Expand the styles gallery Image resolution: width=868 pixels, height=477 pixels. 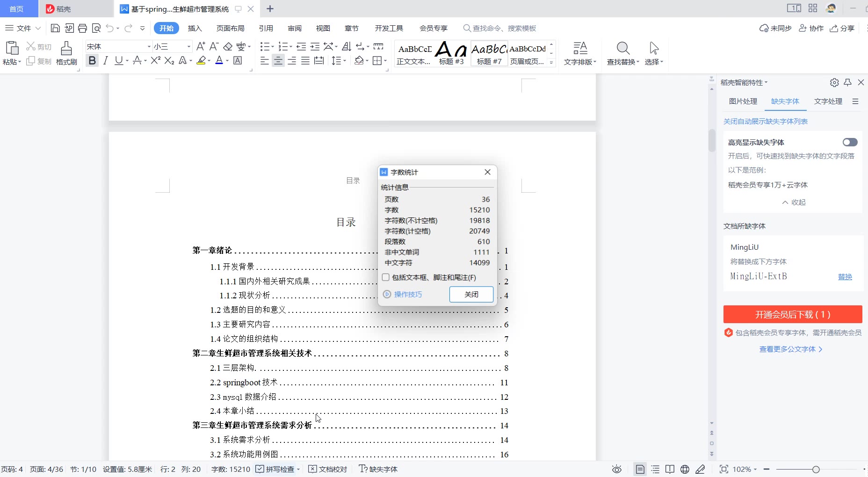pyautogui.click(x=552, y=62)
